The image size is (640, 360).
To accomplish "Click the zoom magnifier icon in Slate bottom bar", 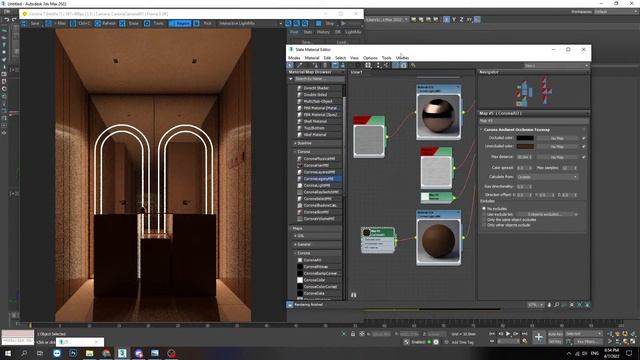I will pos(556,305).
